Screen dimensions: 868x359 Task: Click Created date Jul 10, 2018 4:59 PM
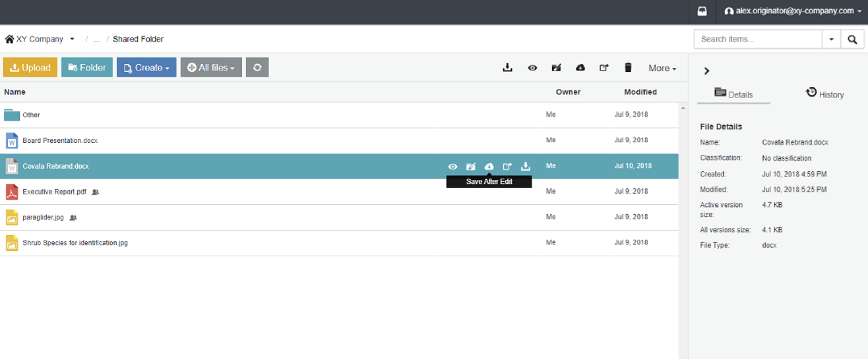(794, 175)
